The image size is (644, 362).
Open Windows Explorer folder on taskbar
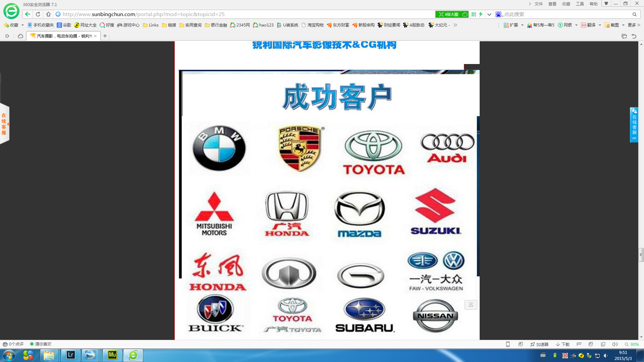point(49,355)
